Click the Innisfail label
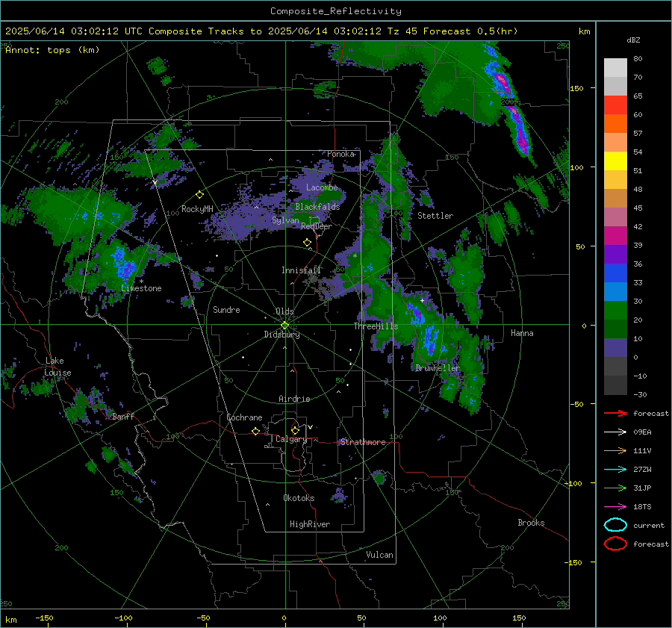This screenshot has width=672, height=628. pyautogui.click(x=302, y=270)
